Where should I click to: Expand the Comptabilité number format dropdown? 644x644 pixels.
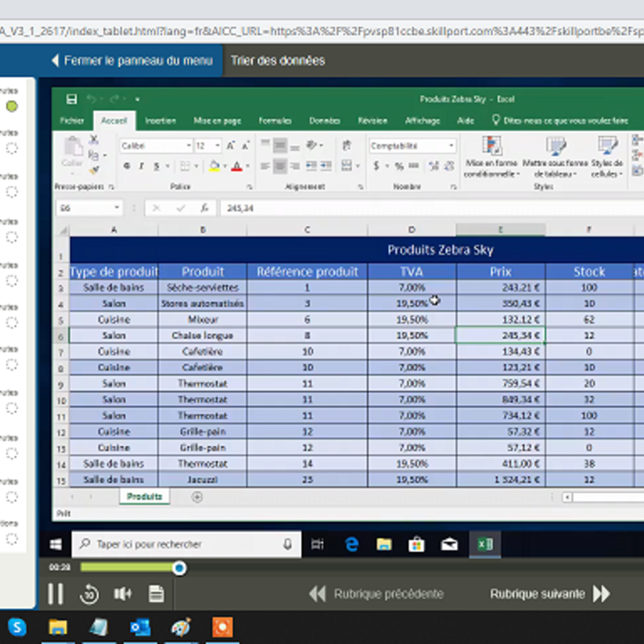(451, 146)
